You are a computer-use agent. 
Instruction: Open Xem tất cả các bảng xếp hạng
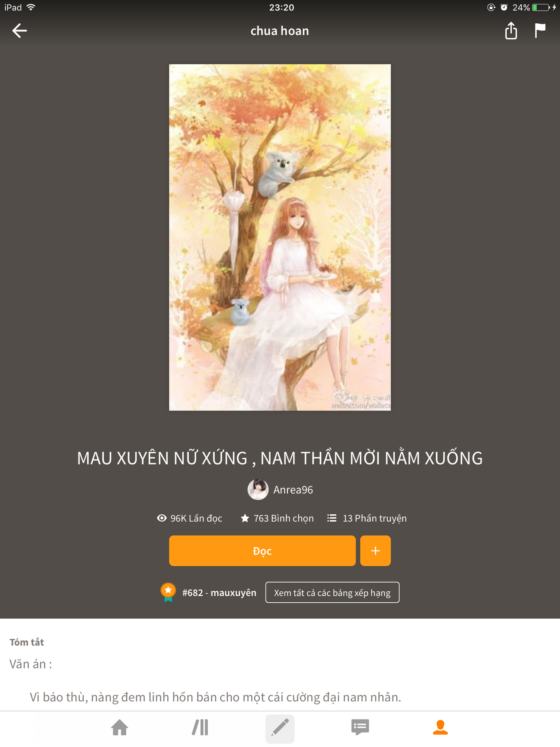(332, 593)
